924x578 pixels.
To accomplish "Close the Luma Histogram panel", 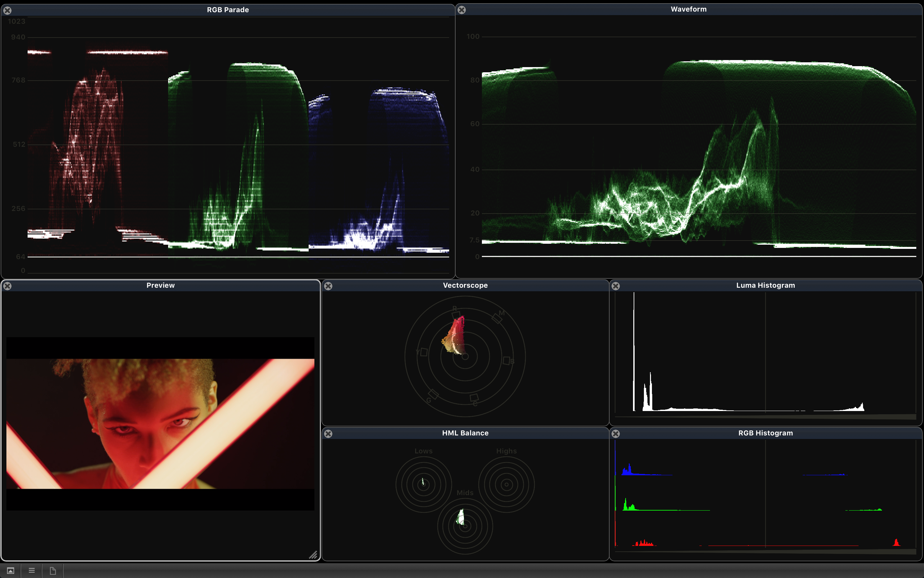I will [x=615, y=286].
